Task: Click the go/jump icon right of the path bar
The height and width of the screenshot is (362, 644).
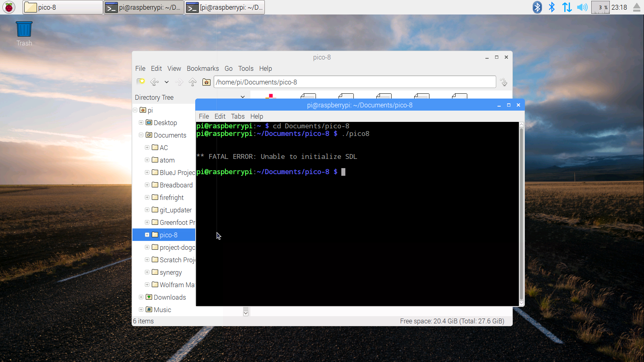Action: pos(504,82)
